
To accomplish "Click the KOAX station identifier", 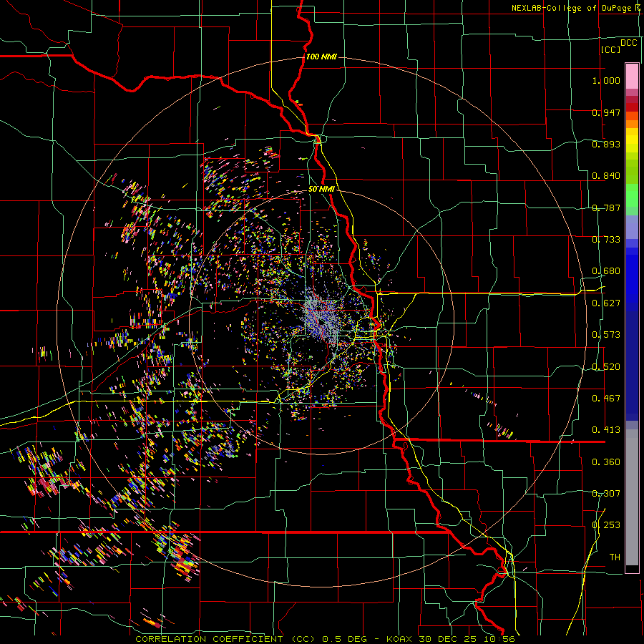I will pyautogui.click(x=399, y=639).
